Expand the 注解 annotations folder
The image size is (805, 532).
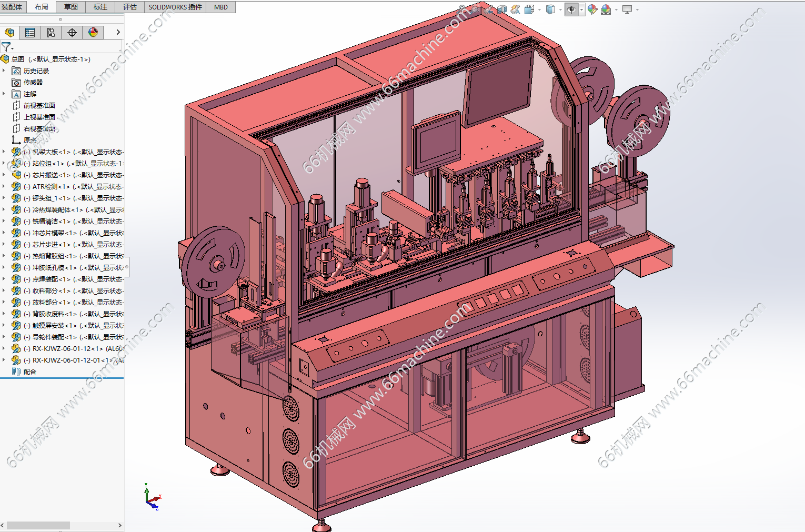pos(4,94)
